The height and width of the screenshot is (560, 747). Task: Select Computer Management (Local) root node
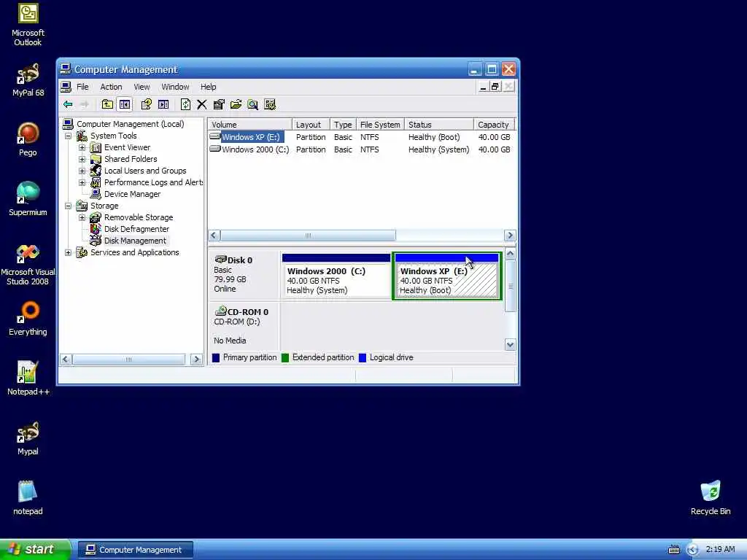pyautogui.click(x=130, y=124)
